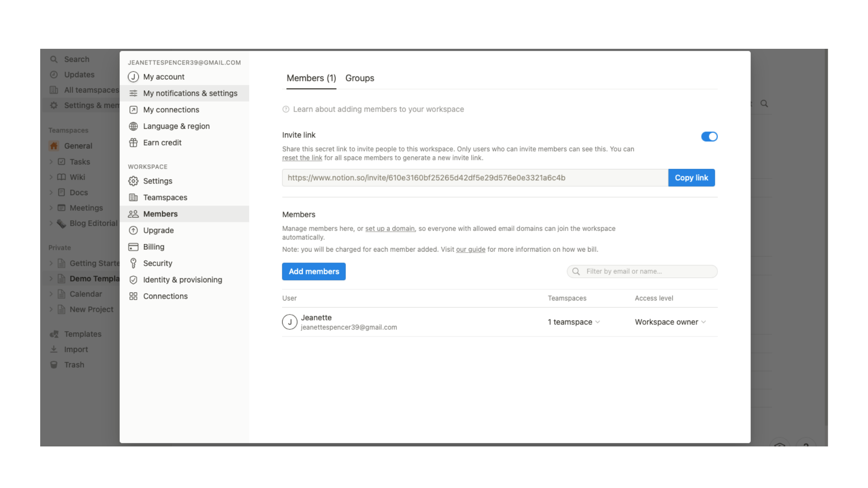
Task: Open the 1 teamspace dropdown for Jeanette
Action: (573, 322)
